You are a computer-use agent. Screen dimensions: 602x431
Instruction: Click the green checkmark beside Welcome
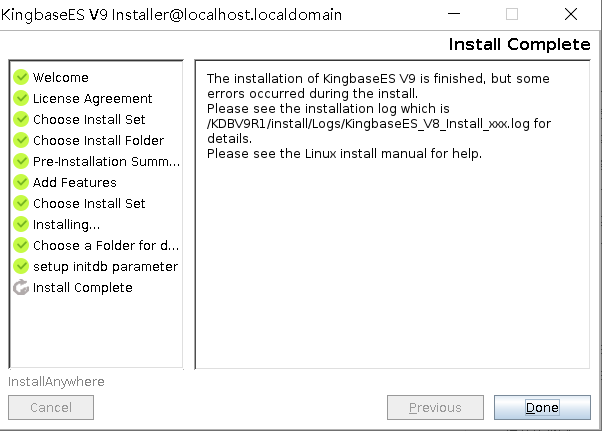[x=21, y=77]
